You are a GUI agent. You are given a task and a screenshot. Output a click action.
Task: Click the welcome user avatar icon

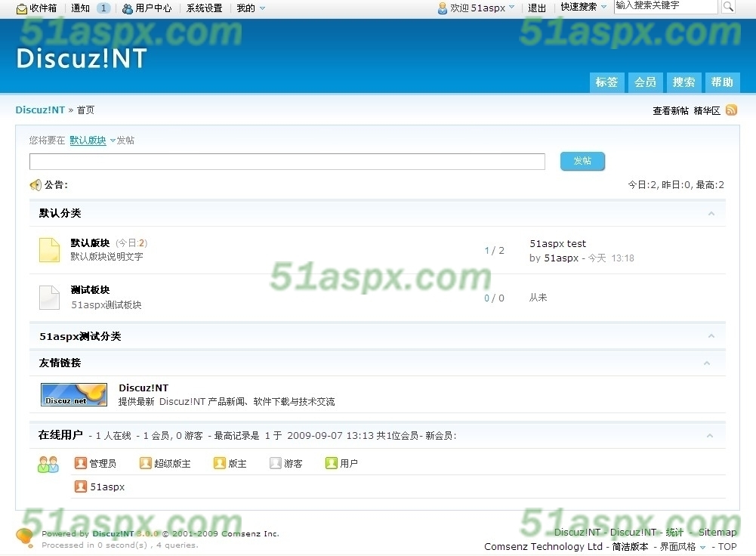coord(442,8)
